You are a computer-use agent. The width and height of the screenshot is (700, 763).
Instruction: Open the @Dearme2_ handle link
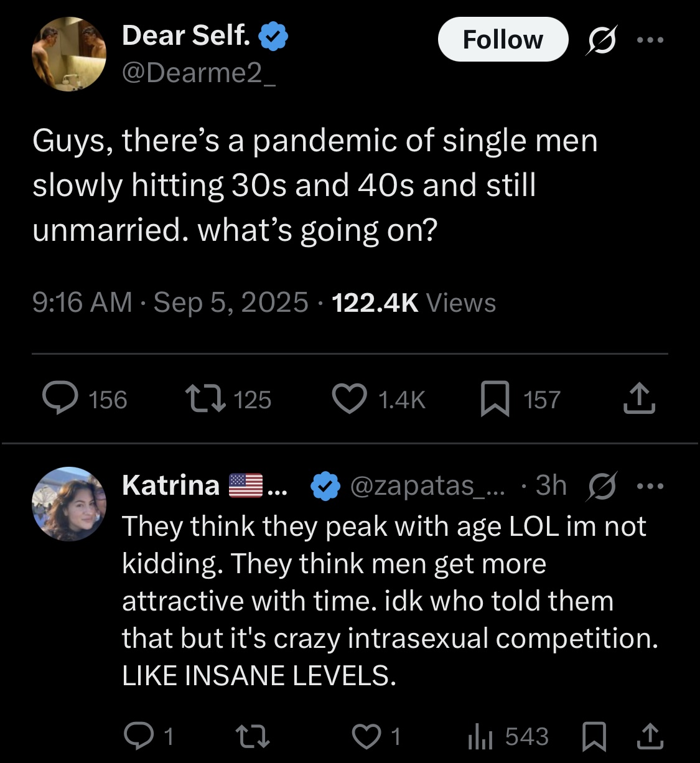pyautogui.click(x=199, y=73)
